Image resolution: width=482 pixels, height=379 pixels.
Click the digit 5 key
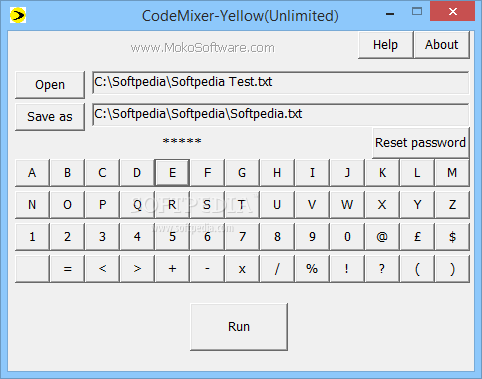click(172, 237)
